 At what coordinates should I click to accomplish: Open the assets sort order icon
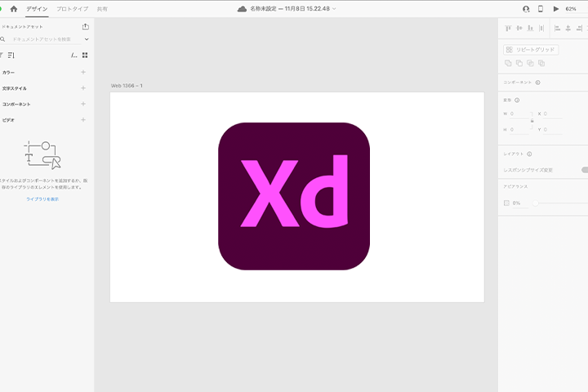click(x=11, y=56)
